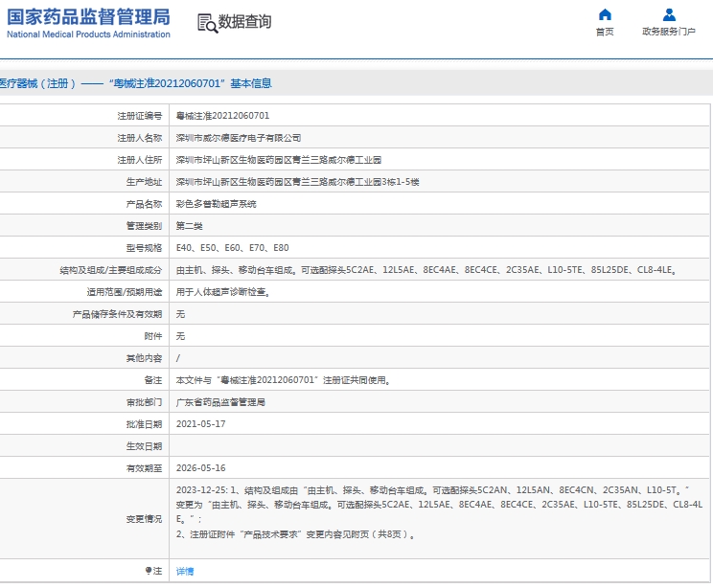
Task: Click the 变更情况 label
Action: point(144,519)
